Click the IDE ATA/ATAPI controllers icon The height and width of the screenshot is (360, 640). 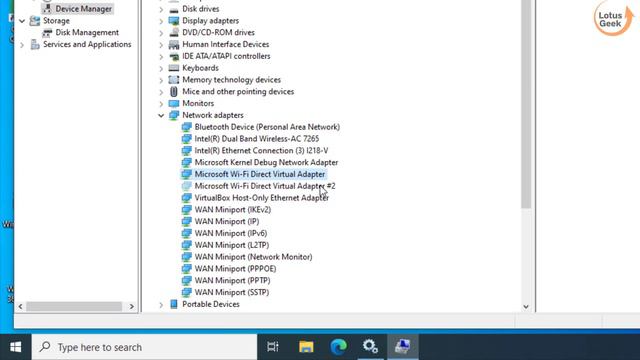point(174,56)
